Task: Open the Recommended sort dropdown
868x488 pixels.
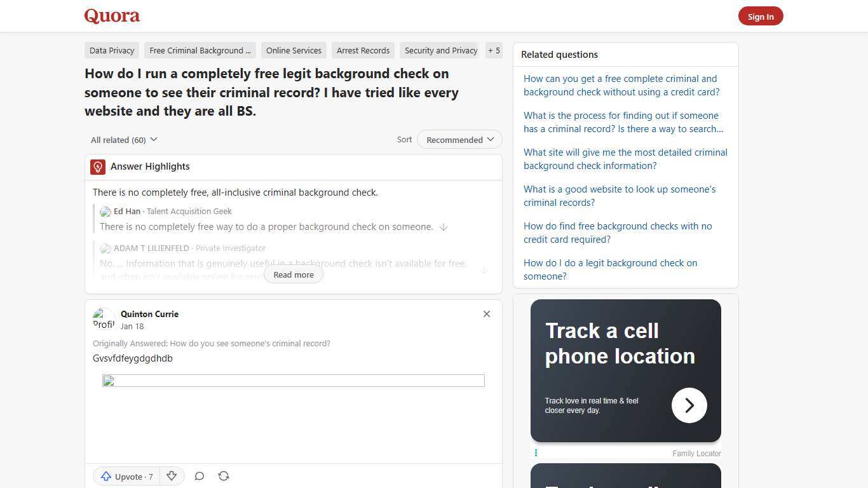Action: (x=459, y=139)
